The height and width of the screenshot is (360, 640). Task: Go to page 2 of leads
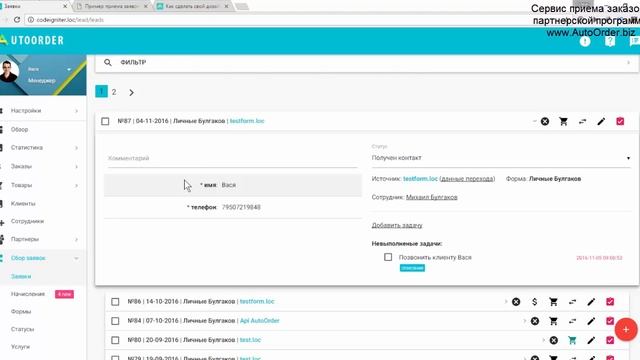[x=114, y=92]
